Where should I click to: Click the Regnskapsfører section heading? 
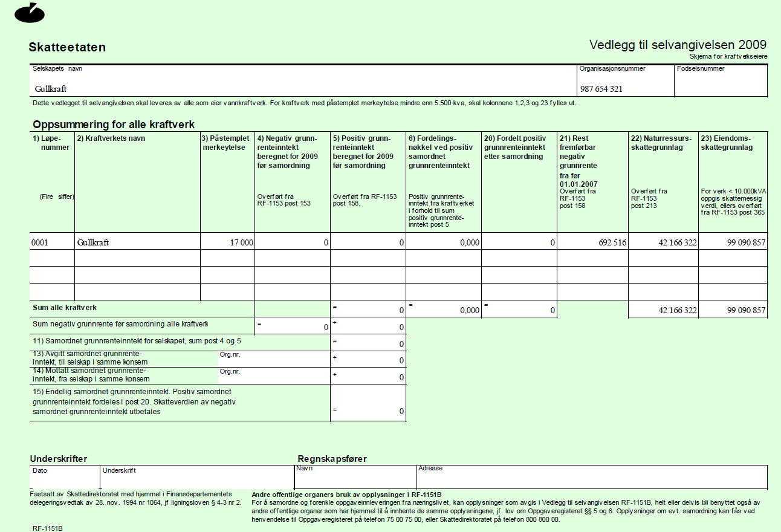tap(332, 459)
